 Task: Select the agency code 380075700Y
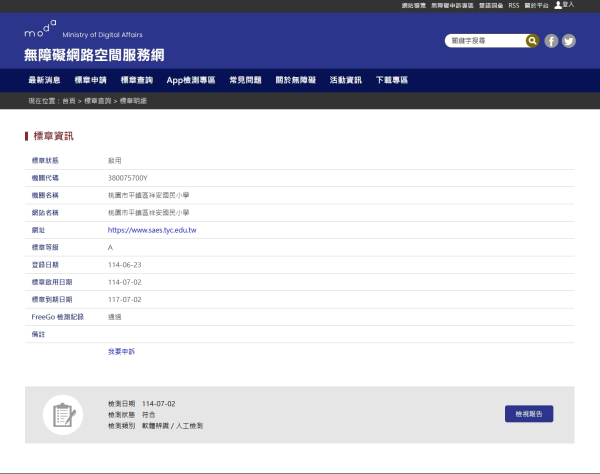[127, 178]
